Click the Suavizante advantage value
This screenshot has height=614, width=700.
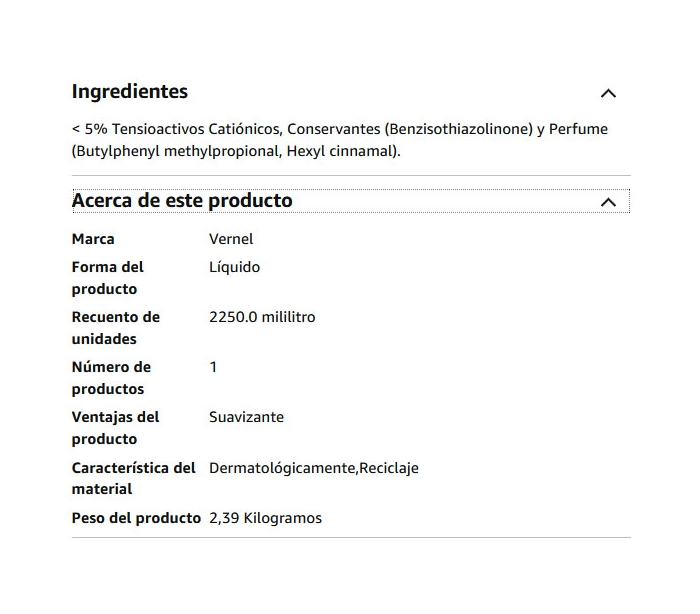246,417
